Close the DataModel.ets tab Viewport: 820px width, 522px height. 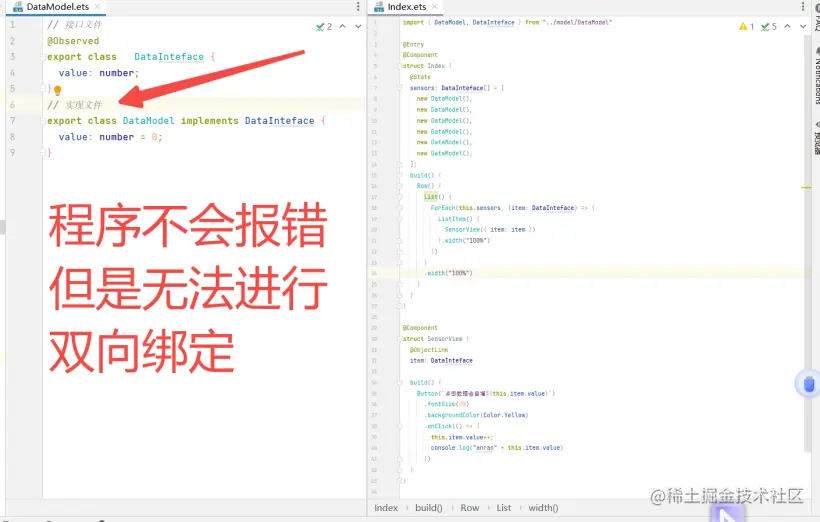click(97, 7)
